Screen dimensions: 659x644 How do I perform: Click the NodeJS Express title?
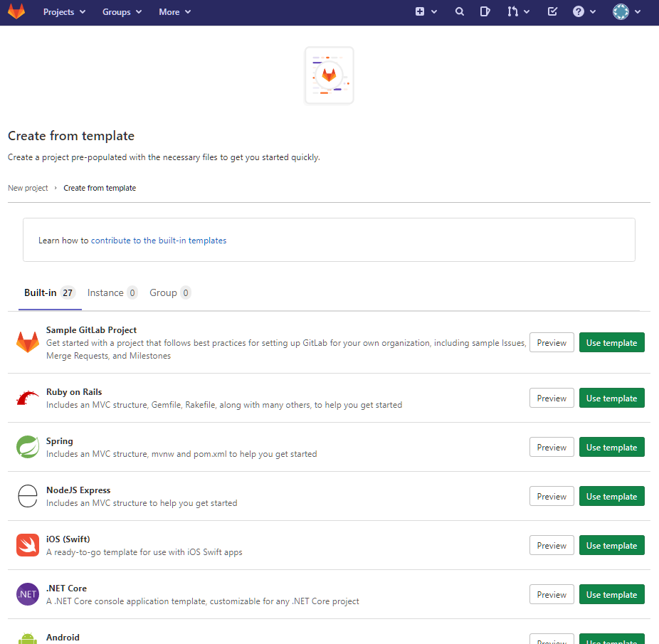point(78,490)
